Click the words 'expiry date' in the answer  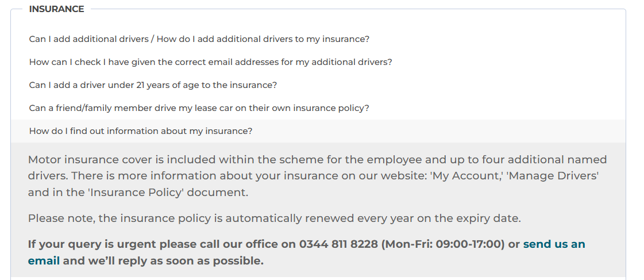click(490, 218)
